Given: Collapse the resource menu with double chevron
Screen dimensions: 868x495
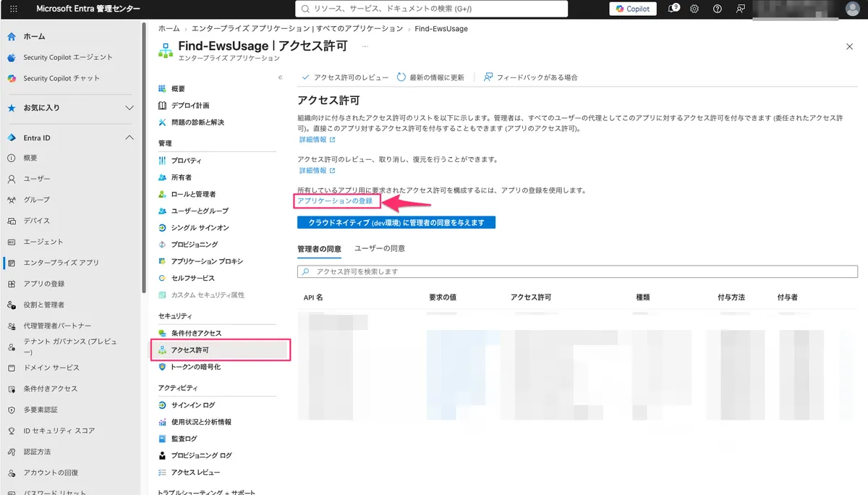Looking at the screenshot, I should (x=280, y=77).
